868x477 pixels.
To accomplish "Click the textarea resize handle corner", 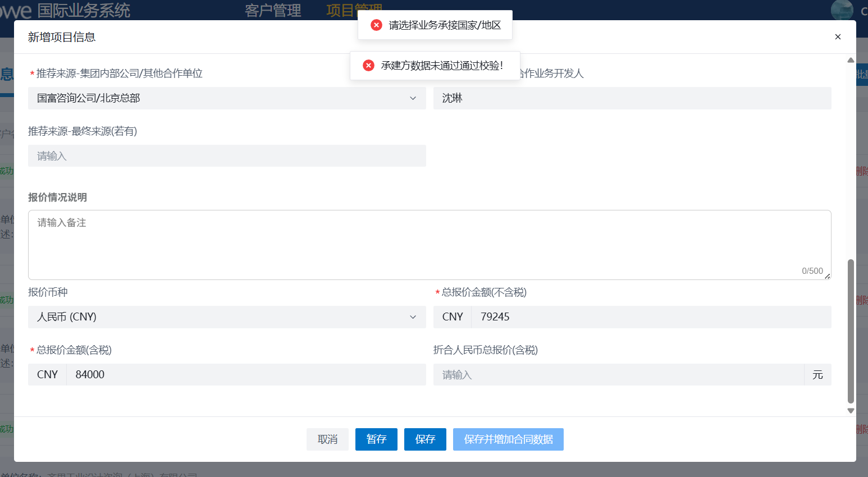I will pos(828,276).
